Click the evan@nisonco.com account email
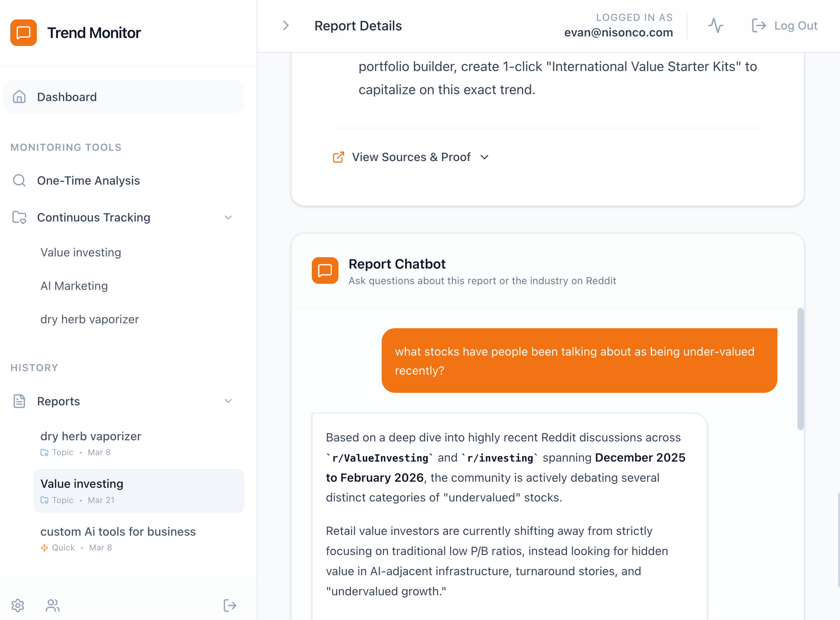This screenshot has width=840, height=620. click(x=618, y=33)
